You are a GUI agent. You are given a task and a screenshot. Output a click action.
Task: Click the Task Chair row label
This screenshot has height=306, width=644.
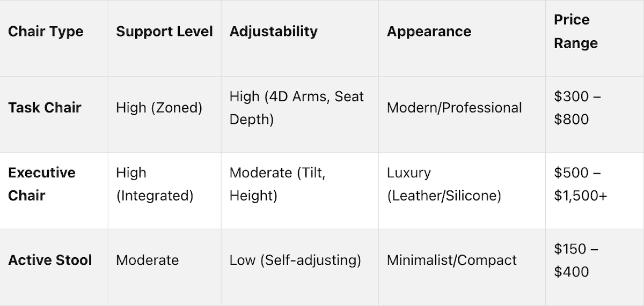coord(45,108)
